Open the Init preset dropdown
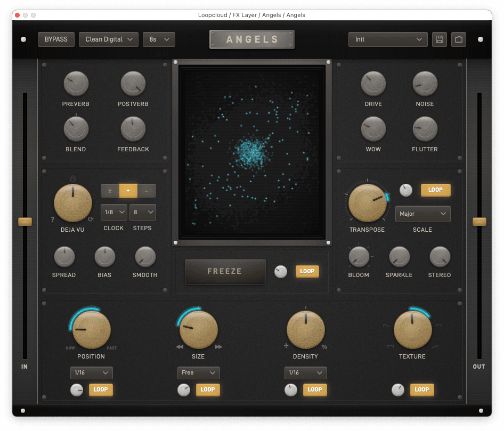This screenshot has height=431, width=504. tap(388, 39)
